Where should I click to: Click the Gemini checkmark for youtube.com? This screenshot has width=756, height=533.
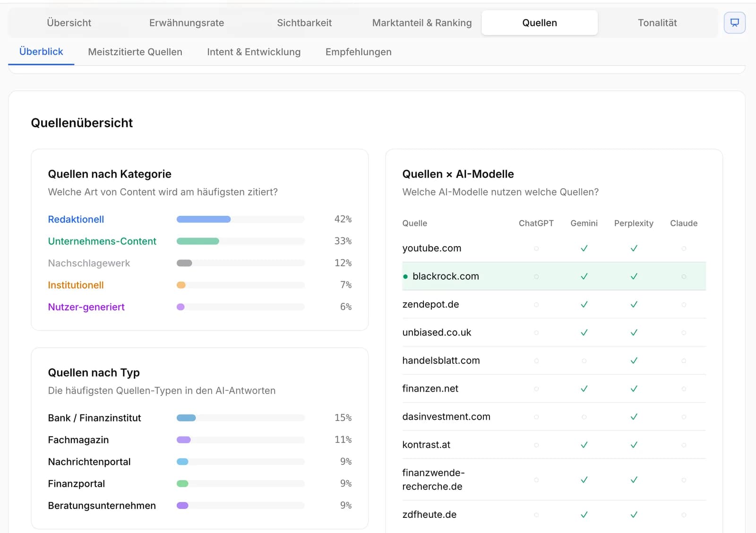[x=584, y=248]
